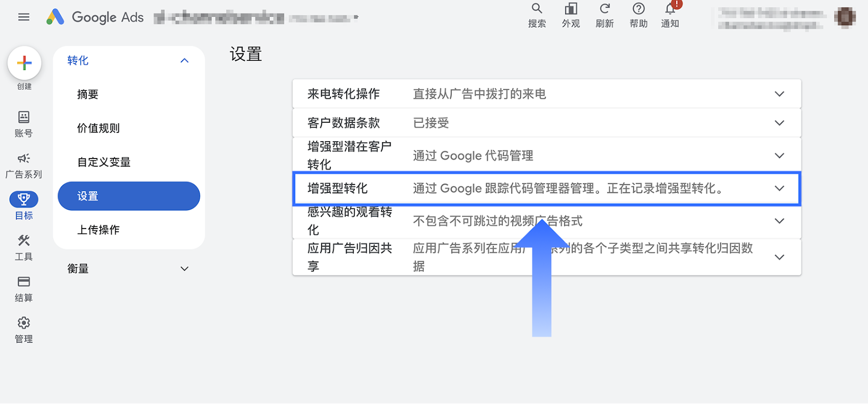Click the 增强型潜在客户转化 setting label
This screenshot has height=404, width=868.
pyautogui.click(x=349, y=155)
